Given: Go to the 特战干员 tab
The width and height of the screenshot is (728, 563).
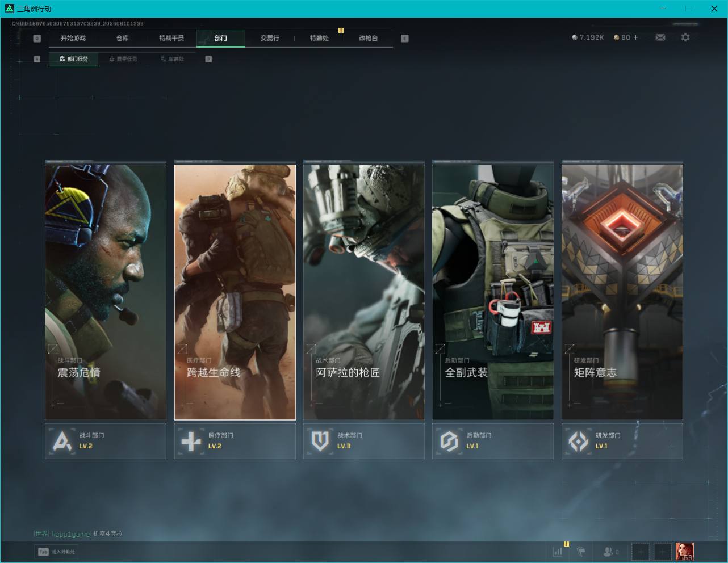Looking at the screenshot, I should 171,38.
